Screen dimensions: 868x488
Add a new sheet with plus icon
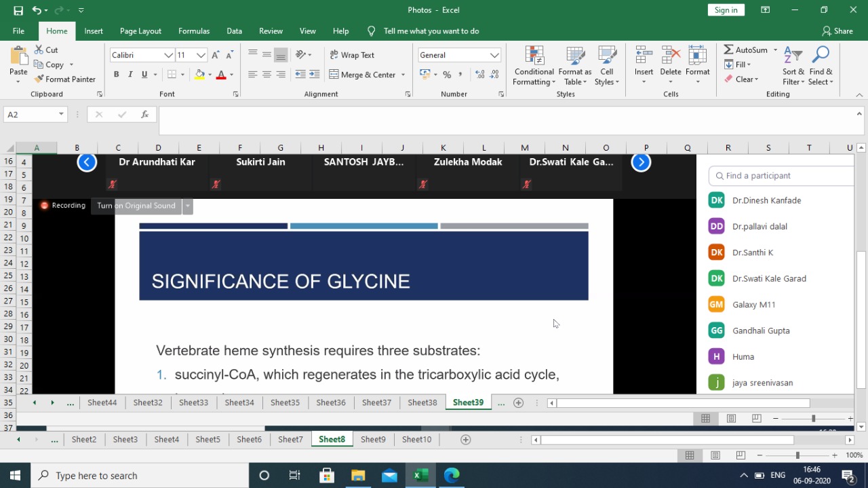pos(466,440)
